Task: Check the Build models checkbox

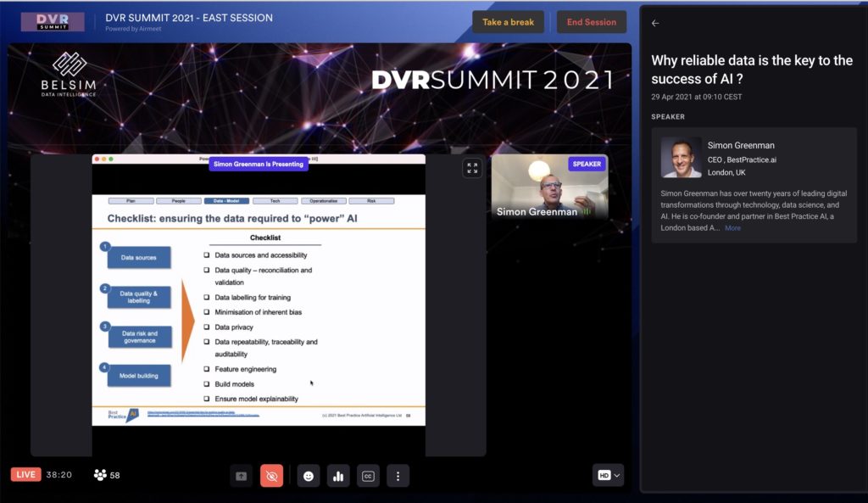Action: coord(207,384)
